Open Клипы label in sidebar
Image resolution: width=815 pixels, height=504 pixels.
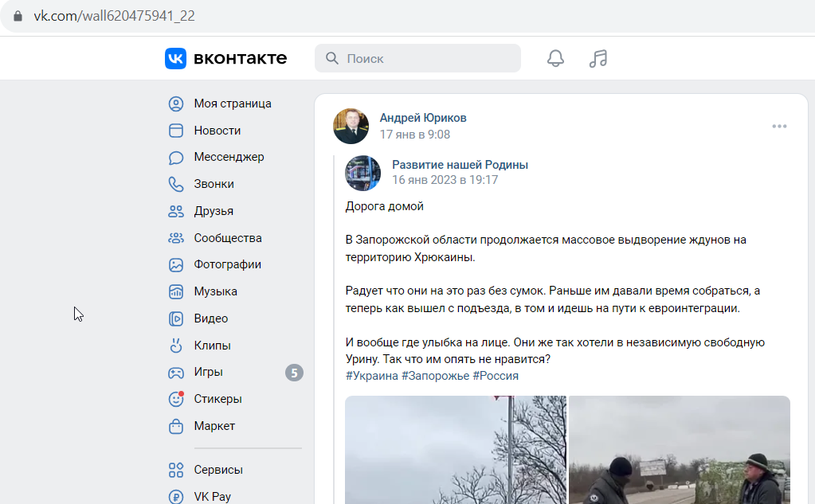click(x=212, y=346)
